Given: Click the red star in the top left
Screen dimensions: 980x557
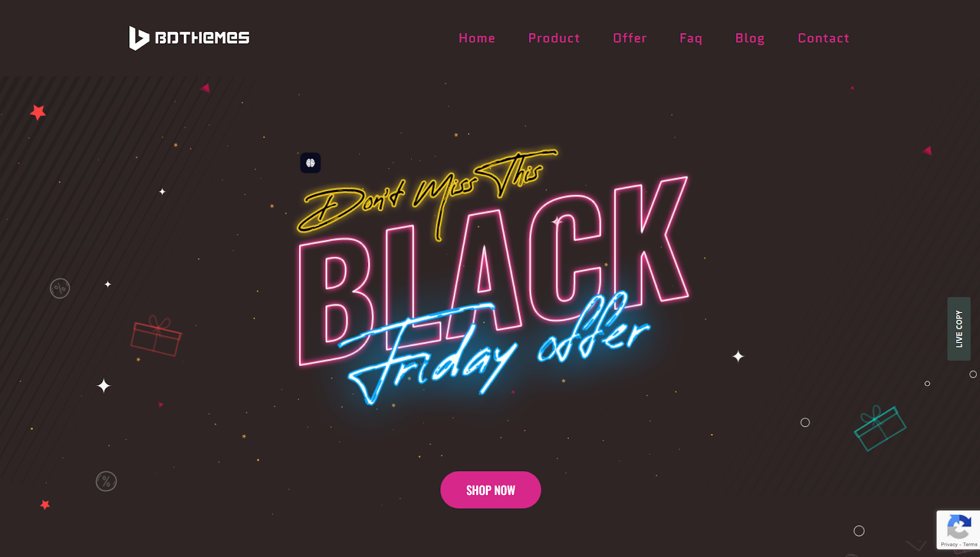Looking at the screenshot, I should pyautogui.click(x=38, y=112).
